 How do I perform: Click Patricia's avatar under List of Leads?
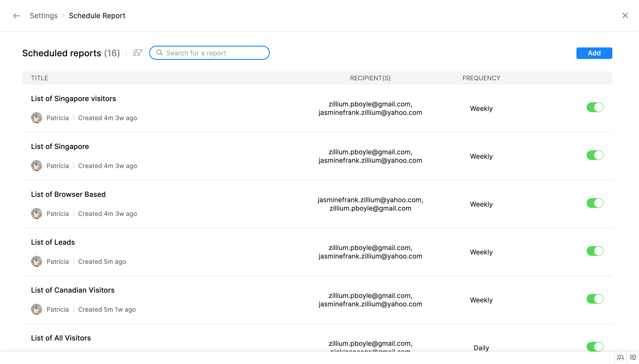click(x=37, y=262)
